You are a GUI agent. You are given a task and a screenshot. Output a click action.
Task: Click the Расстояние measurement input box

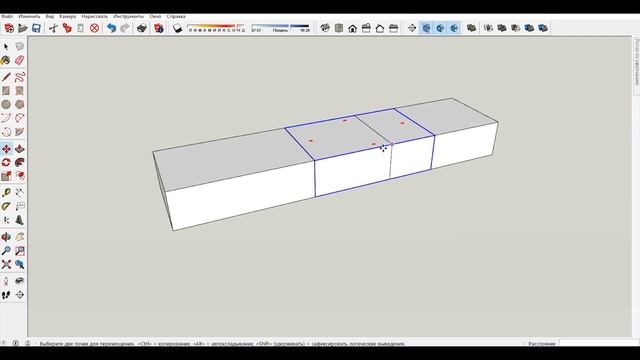pos(598,343)
